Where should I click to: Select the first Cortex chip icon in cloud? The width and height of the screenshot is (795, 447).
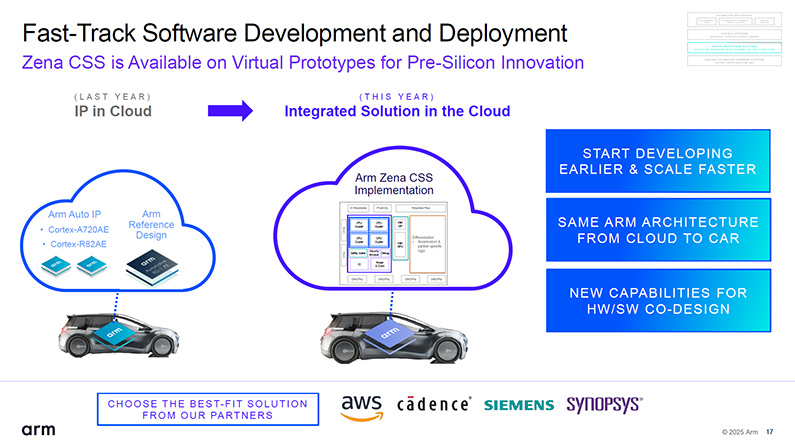point(56,266)
